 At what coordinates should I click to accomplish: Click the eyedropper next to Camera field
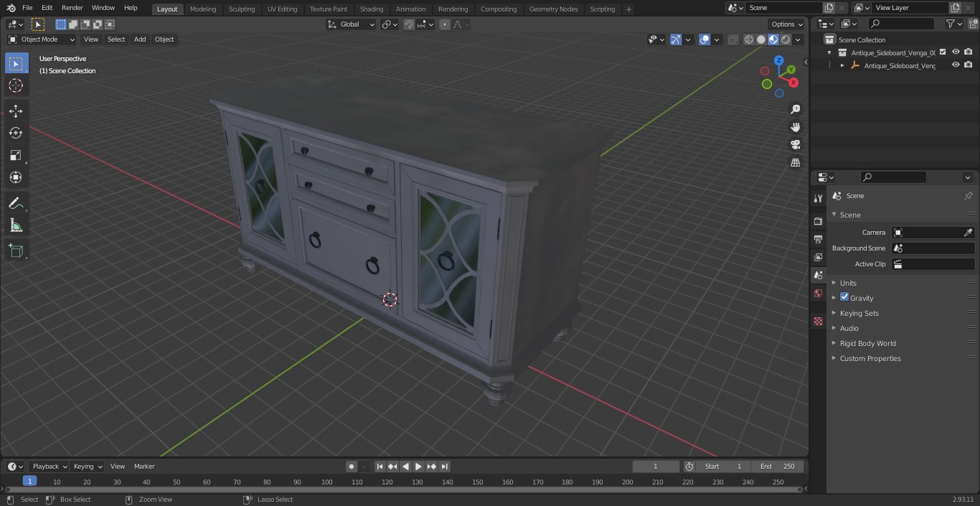[x=968, y=233]
